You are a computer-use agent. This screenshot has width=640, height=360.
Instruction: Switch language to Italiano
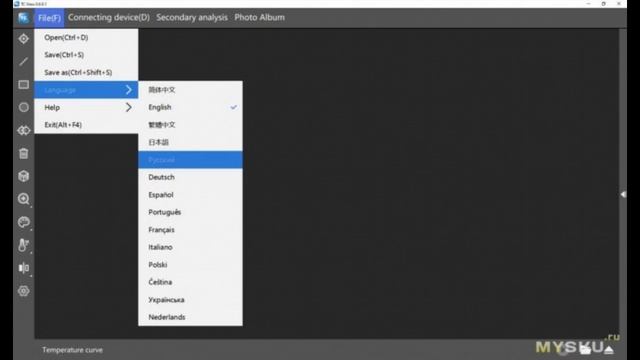(190, 247)
